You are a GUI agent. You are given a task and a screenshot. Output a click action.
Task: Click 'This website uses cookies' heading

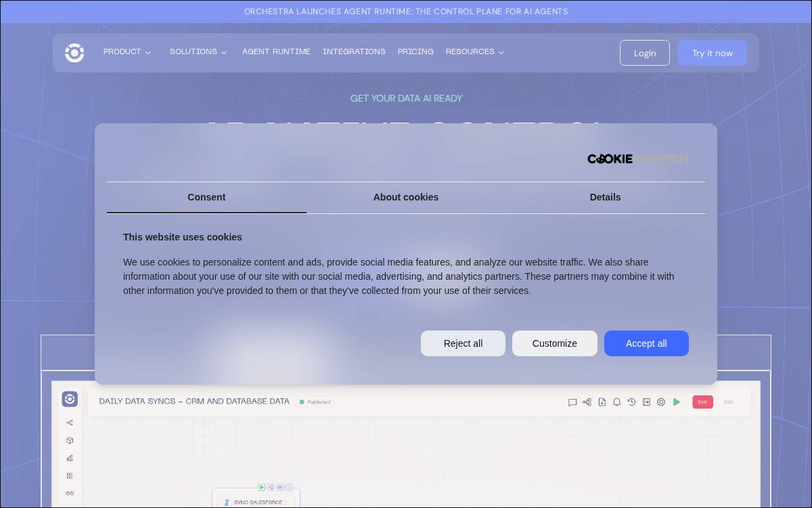click(183, 237)
